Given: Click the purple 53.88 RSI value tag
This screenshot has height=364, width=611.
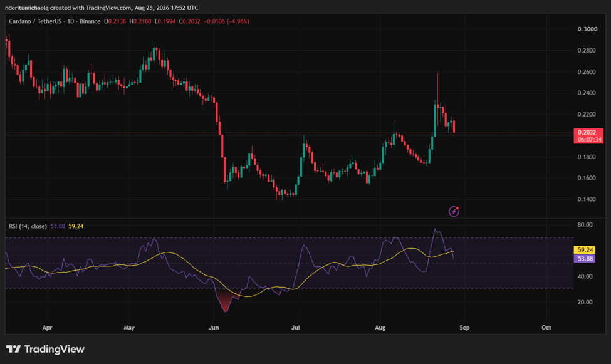Looking at the screenshot, I should 585,259.
